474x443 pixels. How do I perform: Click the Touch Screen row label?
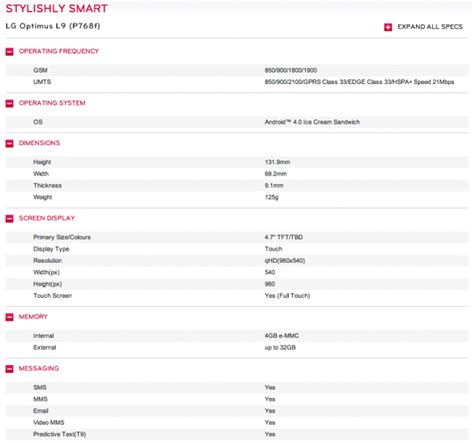(52, 296)
